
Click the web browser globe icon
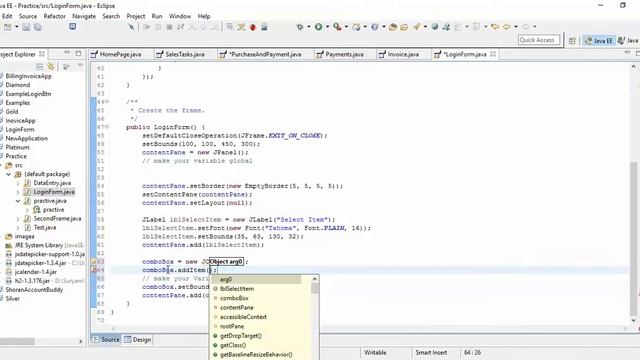tap(435, 27)
